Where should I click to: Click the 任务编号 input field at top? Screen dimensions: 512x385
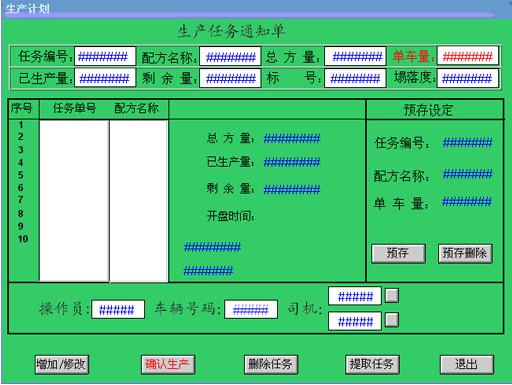(x=105, y=56)
